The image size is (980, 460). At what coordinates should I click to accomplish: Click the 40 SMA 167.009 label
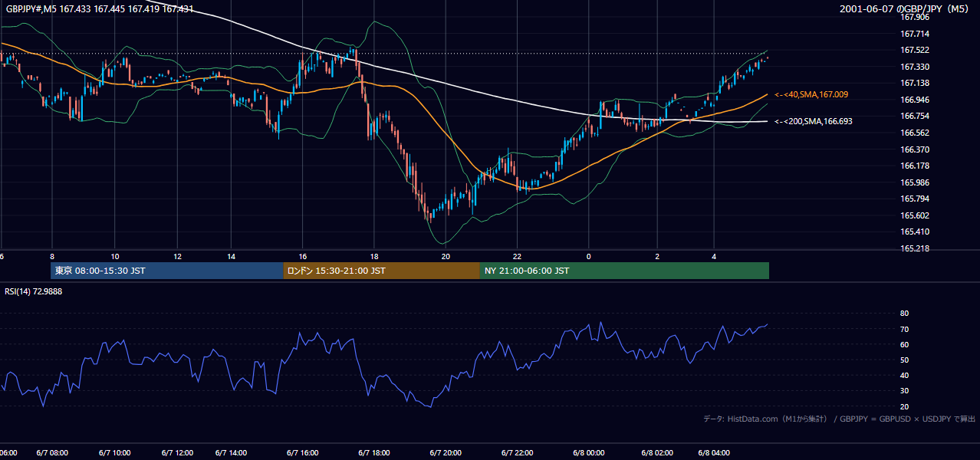click(x=811, y=94)
